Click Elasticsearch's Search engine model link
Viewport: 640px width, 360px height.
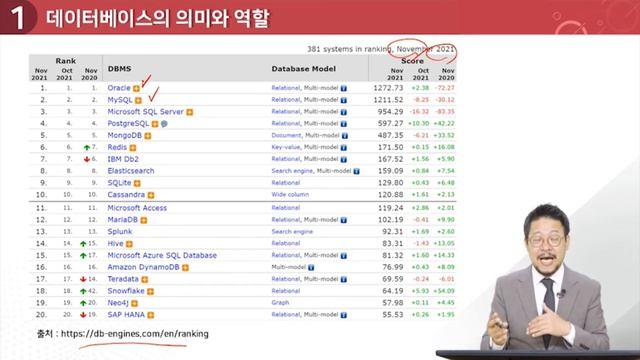292,171
